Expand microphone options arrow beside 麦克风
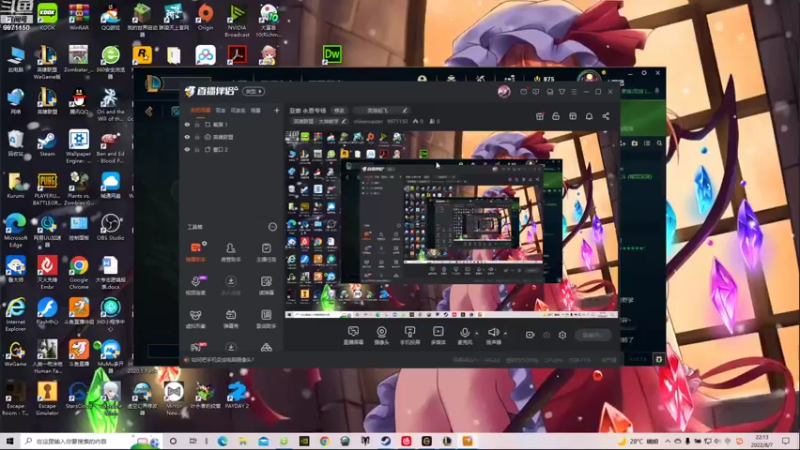The image size is (800, 450). coord(477,333)
